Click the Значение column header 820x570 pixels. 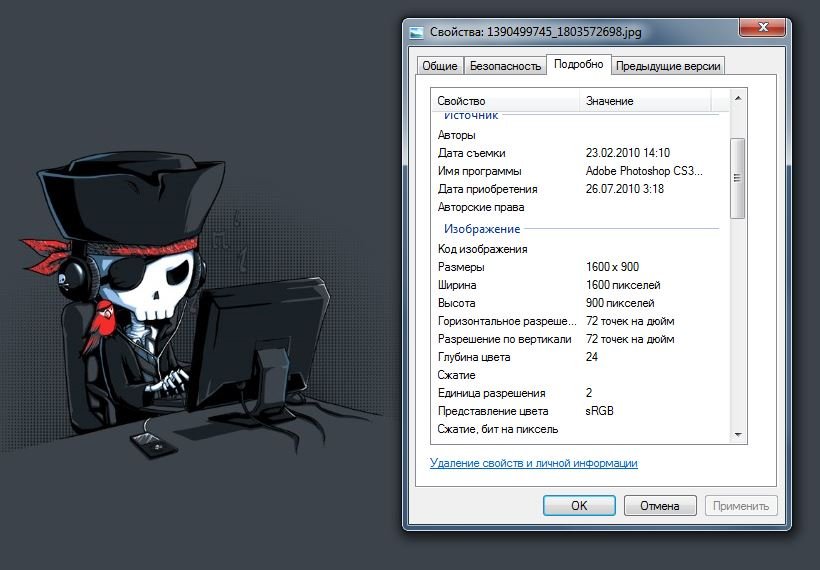(x=645, y=101)
